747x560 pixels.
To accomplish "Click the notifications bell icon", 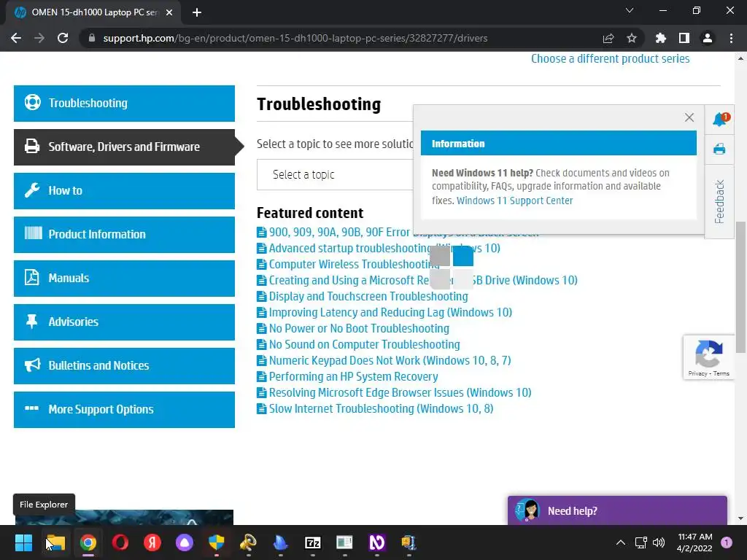I will click(x=719, y=119).
